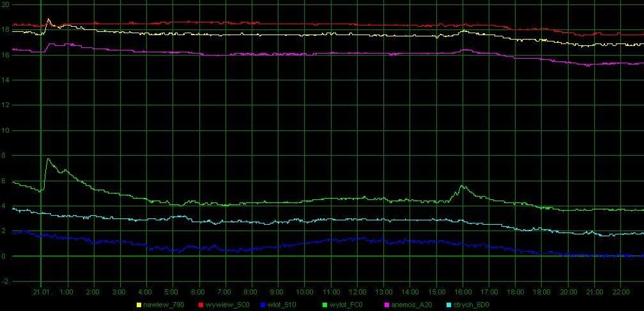Click the 12:00 time axis label
Image resolution: width=644 pixels, height=311 pixels.
click(x=357, y=292)
